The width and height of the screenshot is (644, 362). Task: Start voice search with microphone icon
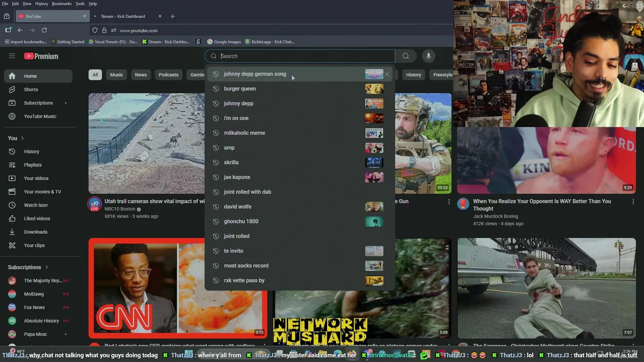coord(429,56)
